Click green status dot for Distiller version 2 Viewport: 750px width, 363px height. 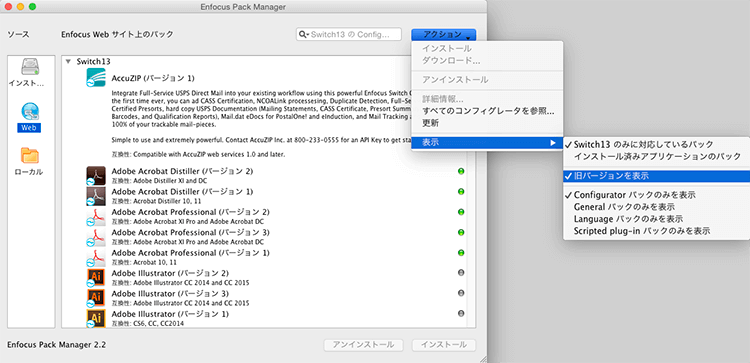(461, 171)
